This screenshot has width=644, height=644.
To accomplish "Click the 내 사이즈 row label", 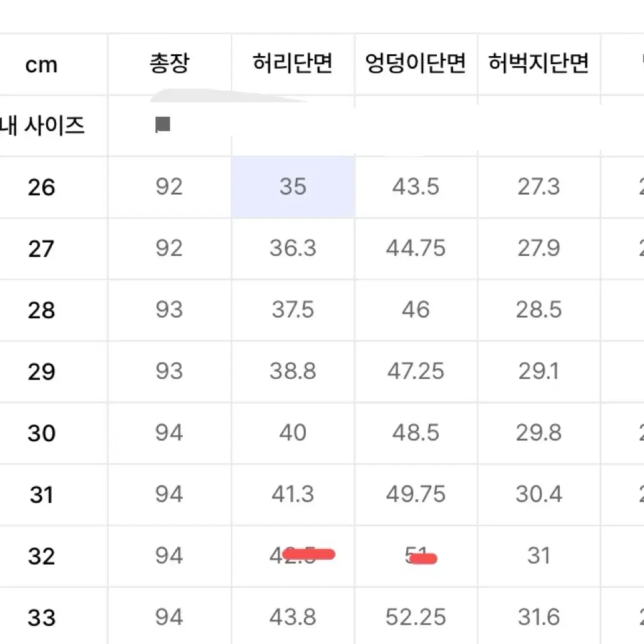I will pos(42,125).
